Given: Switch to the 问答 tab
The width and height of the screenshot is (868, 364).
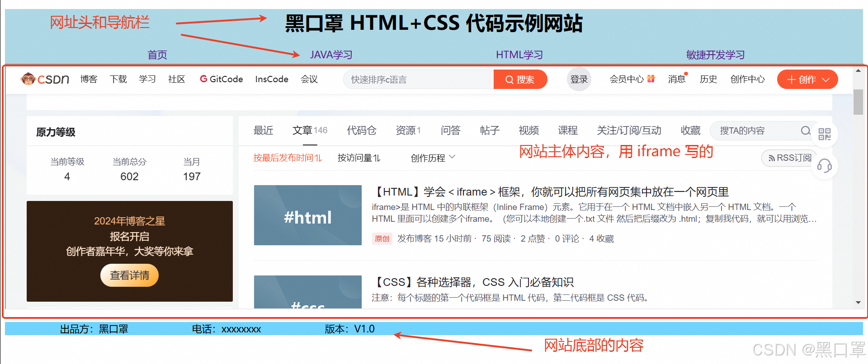Looking at the screenshot, I should pos(451,131).
